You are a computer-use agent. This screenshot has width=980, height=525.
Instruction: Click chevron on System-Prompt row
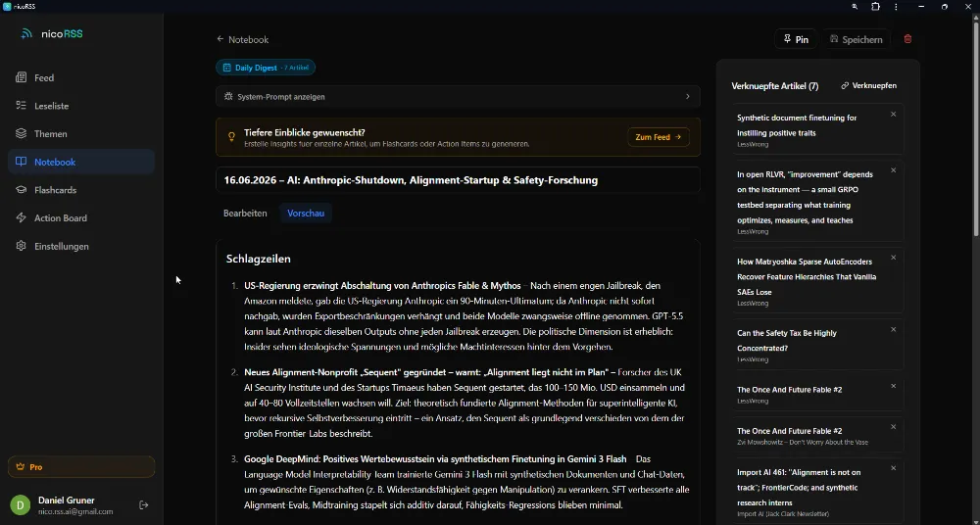click(x=688, y=97)
